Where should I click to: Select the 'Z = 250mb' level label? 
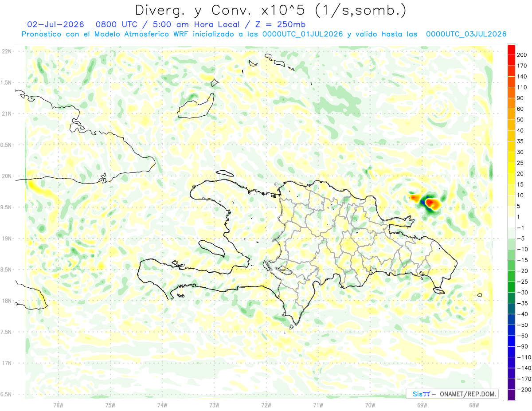pyautogui.click(x=281, y=24)
